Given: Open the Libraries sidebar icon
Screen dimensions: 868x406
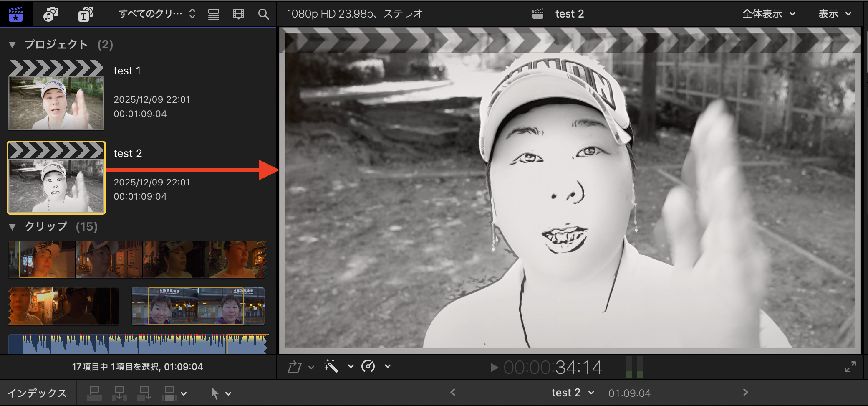Looking at the screenshot, I should [16, 14].
